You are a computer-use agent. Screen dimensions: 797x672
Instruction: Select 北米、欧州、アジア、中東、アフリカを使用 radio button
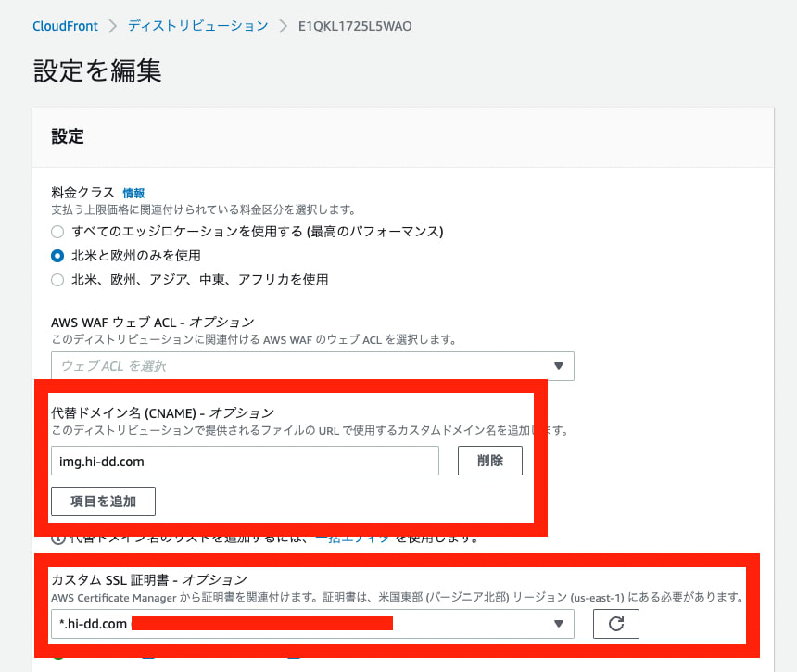[56, 279]
